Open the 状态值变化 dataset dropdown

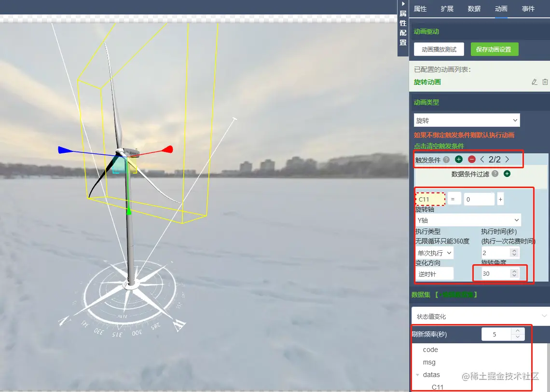[481, 316]
